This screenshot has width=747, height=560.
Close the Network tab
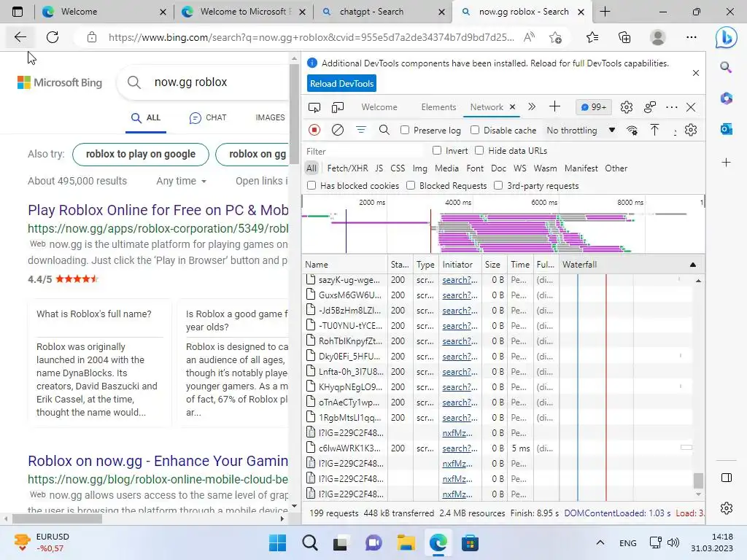click(x=512, y=106)
